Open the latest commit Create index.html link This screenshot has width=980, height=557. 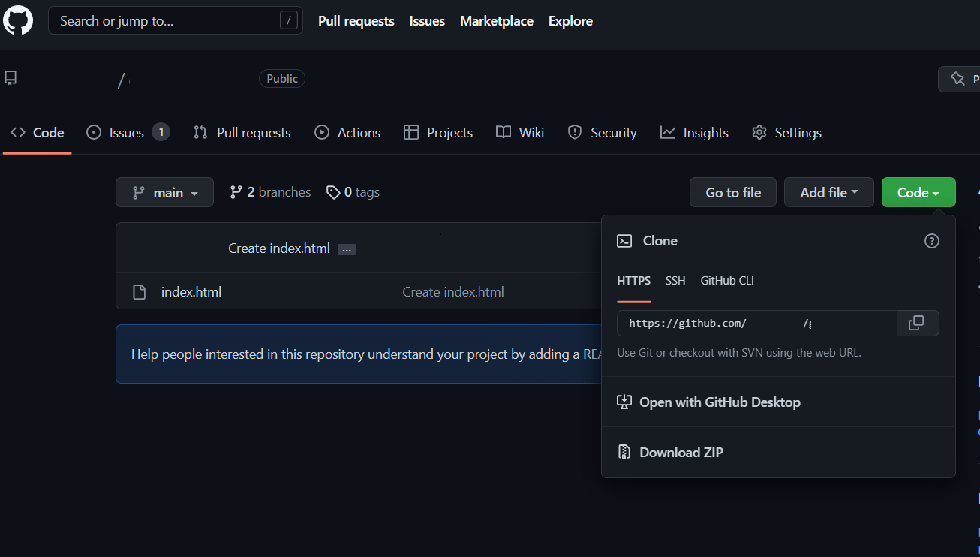pyautogui.click(x=279, y=248)
